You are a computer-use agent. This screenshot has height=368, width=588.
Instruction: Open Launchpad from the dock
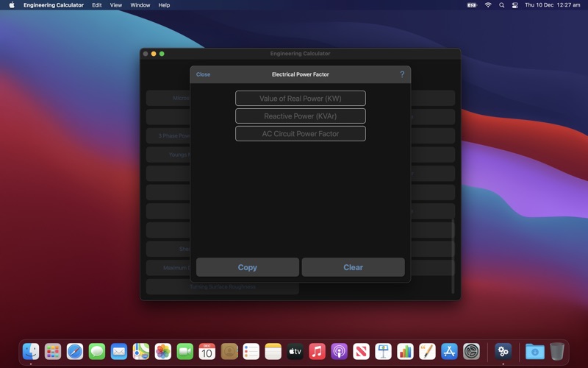pos(53,352)
